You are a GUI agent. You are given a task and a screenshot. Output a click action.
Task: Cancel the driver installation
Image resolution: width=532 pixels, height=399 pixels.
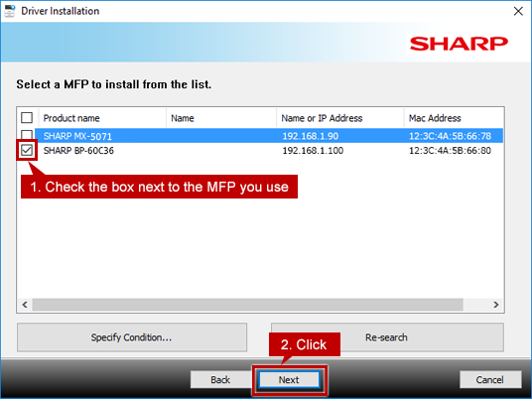tap(490, 379)
